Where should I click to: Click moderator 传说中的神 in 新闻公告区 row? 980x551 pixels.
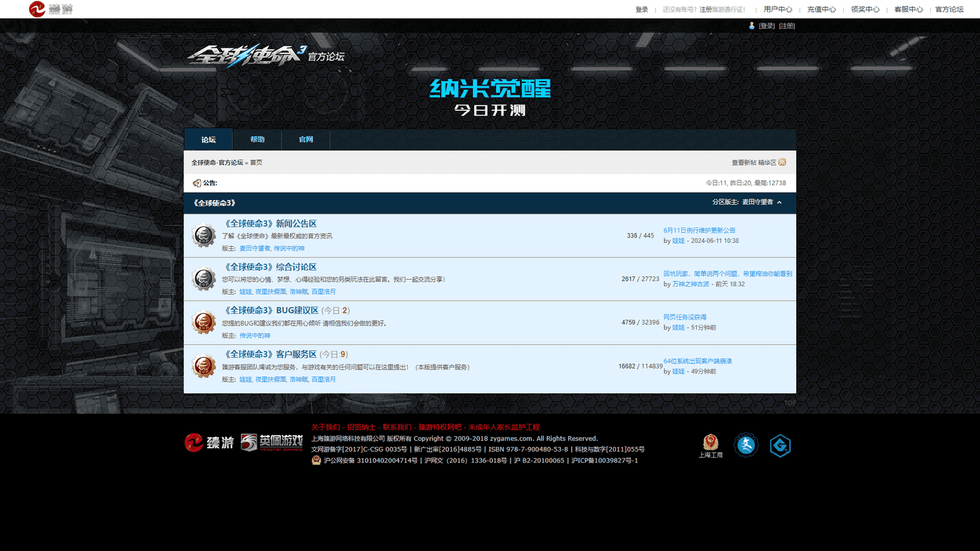(289, 249)
